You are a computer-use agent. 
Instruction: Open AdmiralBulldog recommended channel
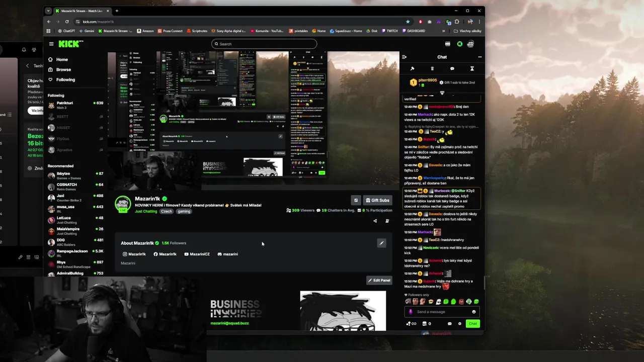(x=75, y=274)
